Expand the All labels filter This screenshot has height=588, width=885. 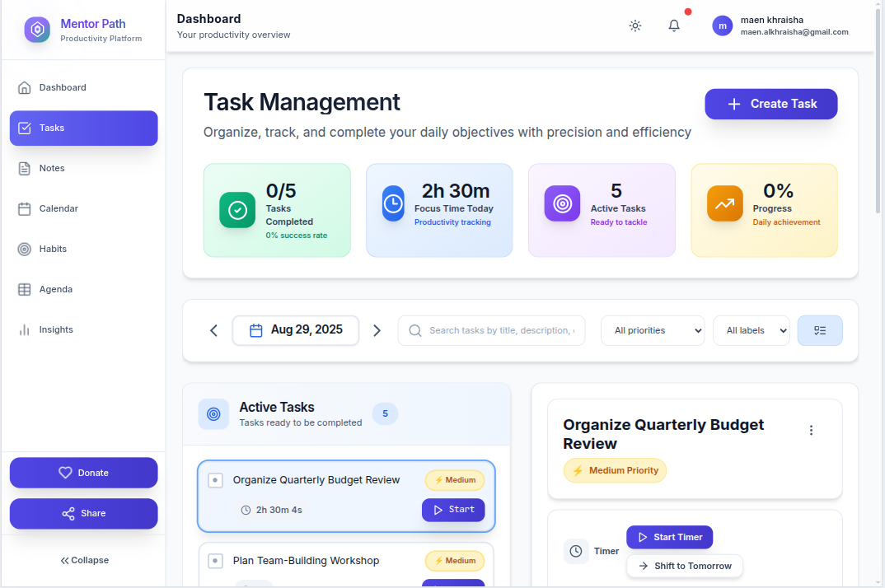click(751, 330)
